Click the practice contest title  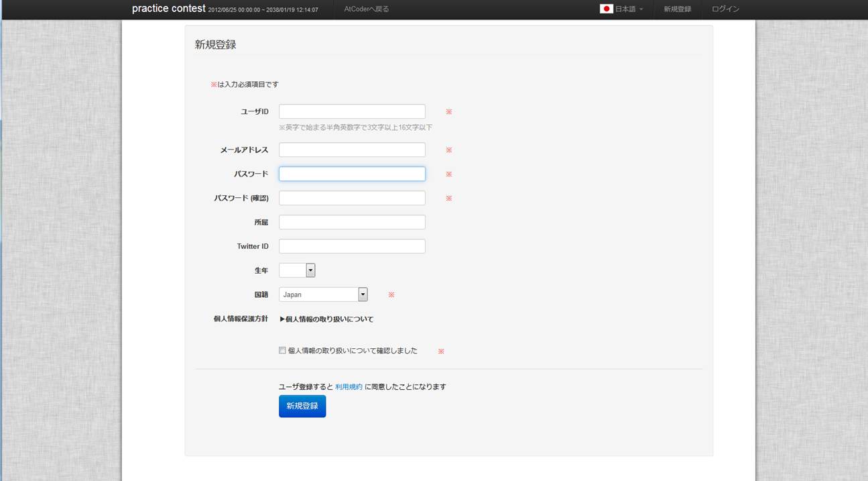click(168, 9)
